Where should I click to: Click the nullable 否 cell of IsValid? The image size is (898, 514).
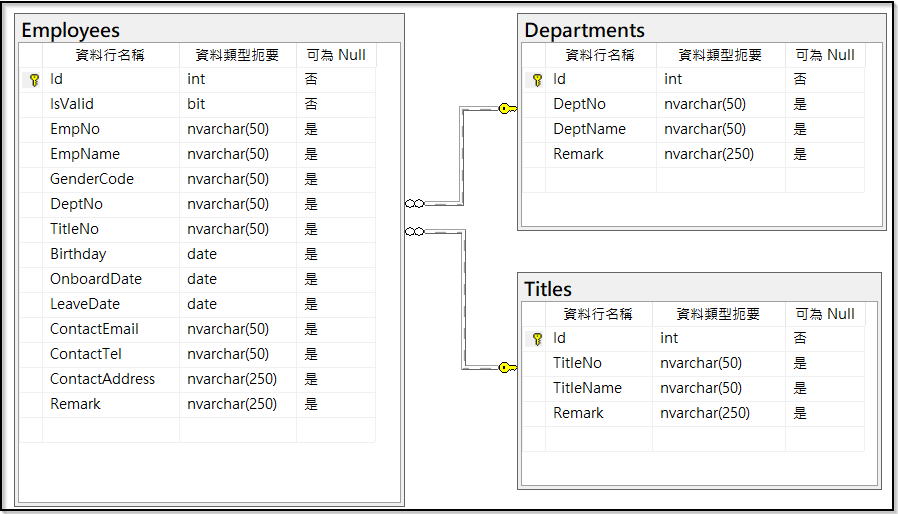311,104
